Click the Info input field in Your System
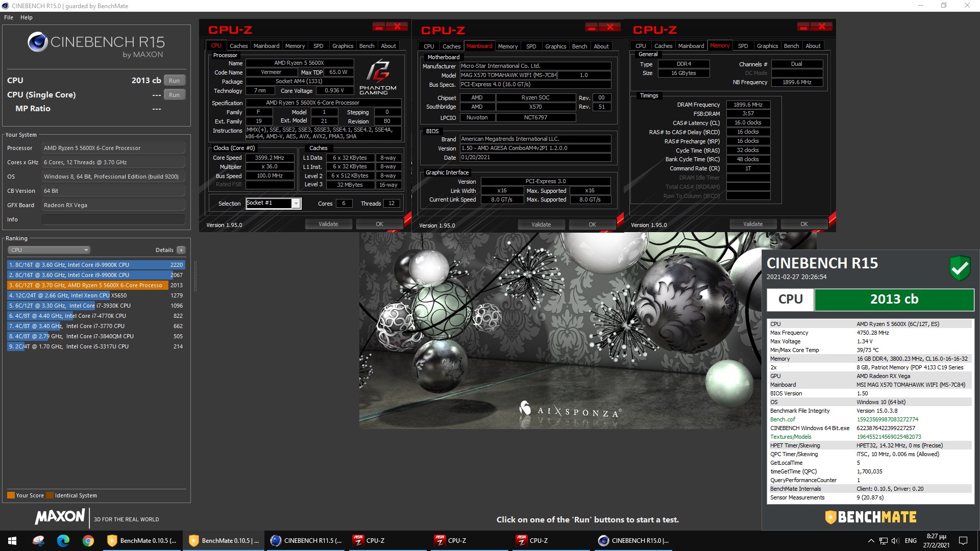The height and width of the screenshot is (551, 980). [x=113, y=219]
